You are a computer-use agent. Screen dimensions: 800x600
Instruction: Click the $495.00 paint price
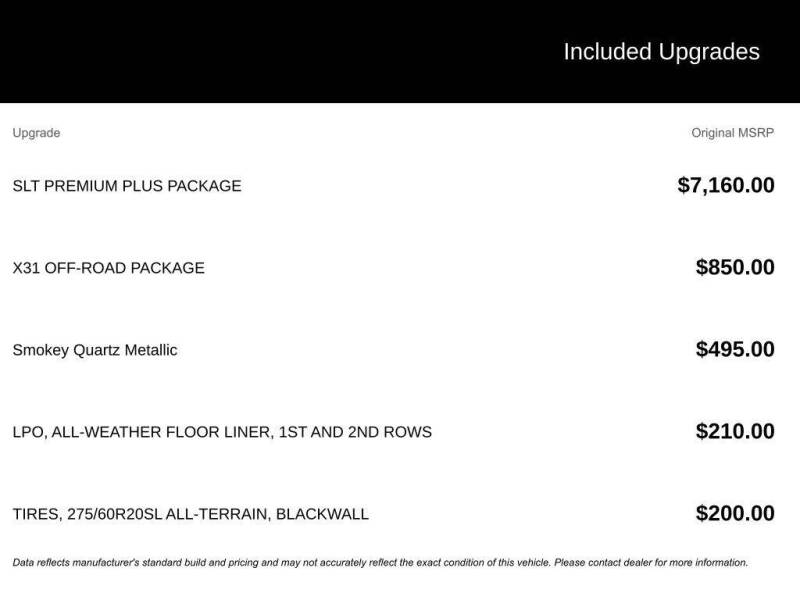(734, 349)
